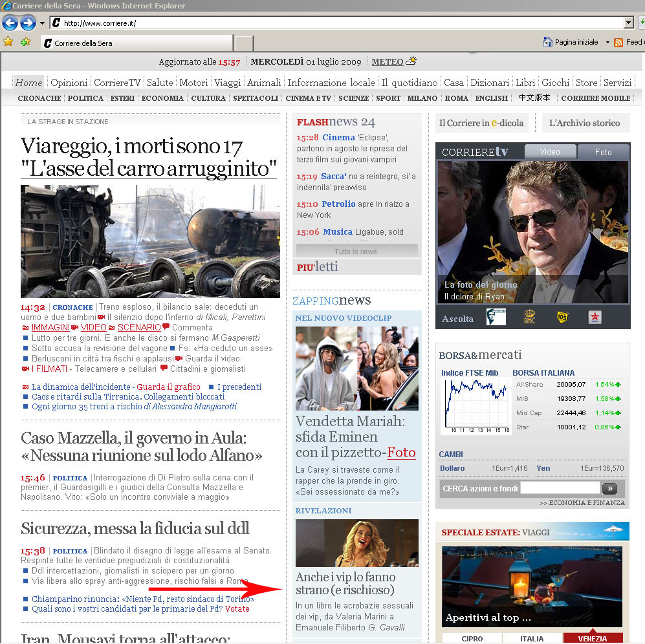Click the address bar URL field
The width and height of the screenshot is (645, 644).
click(336, 23)
